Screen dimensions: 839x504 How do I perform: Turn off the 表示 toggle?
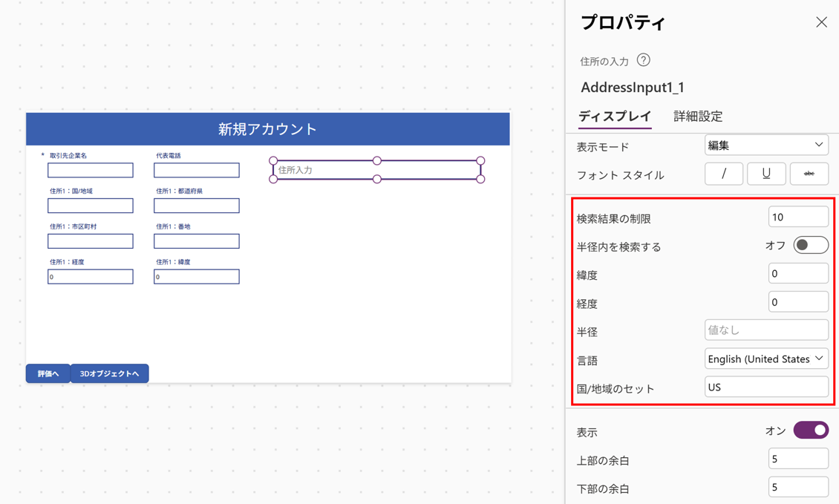(810, 431)
